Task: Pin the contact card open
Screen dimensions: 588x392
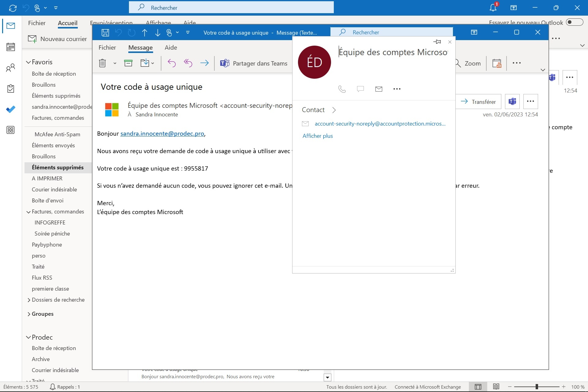Action: point(437,42)
